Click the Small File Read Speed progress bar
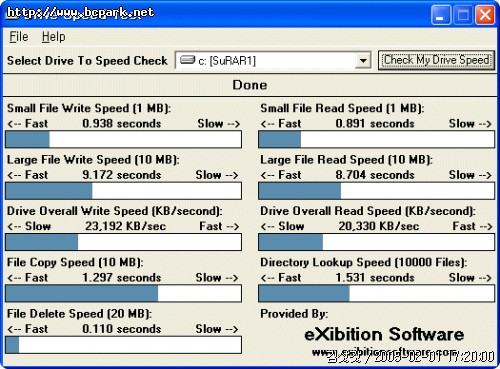The image size is (500, 369). click(x=376, y=139)
